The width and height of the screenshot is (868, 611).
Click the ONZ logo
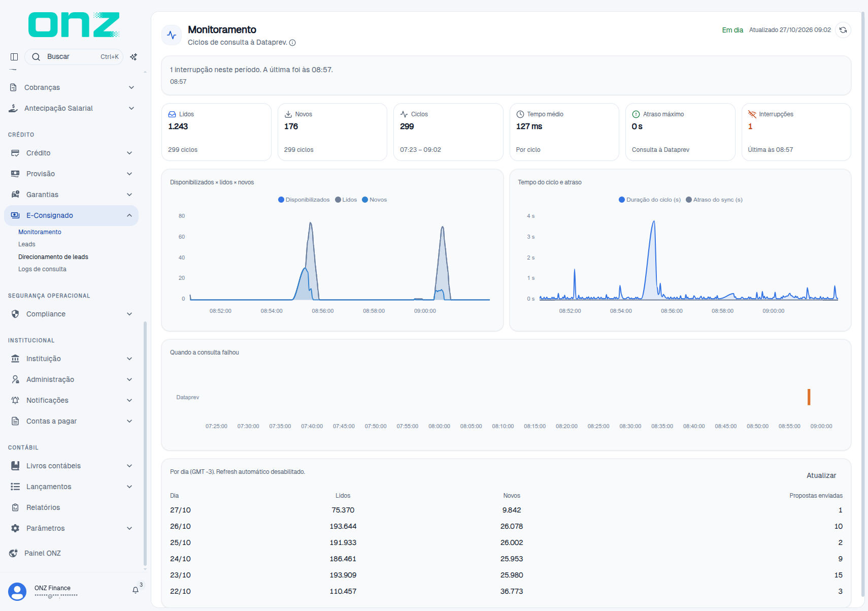pos(74,24)
